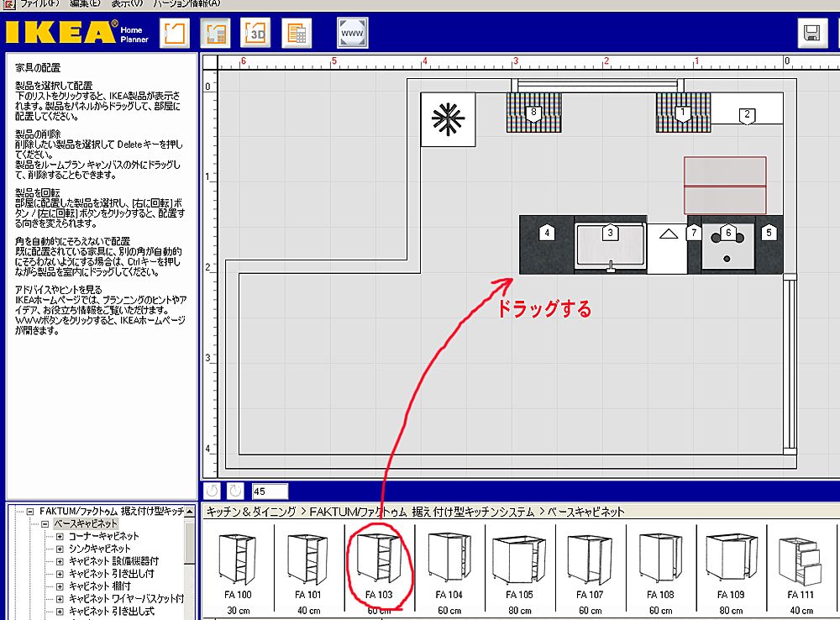Open the ファイル(F) menu
This screenshot has height=620, width=840.
tap(40, 4)
